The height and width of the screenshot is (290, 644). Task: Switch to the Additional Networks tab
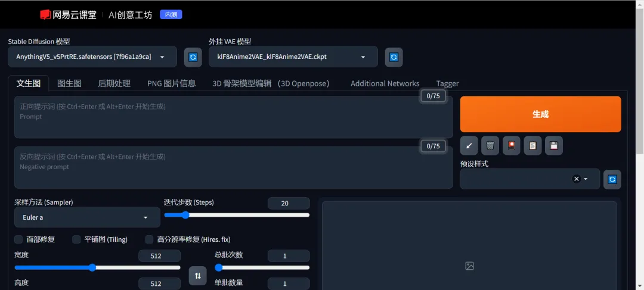385,84
